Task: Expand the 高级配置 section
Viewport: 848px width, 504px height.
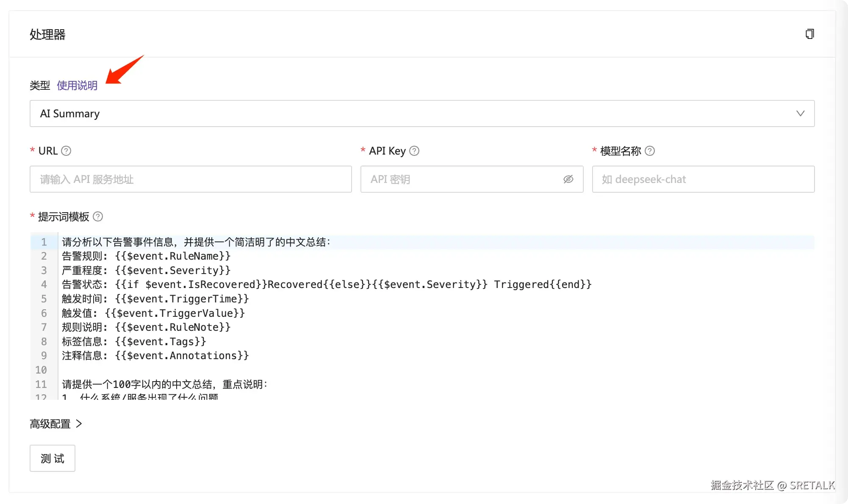Action: pyautogui.click(x=56, y=424)
